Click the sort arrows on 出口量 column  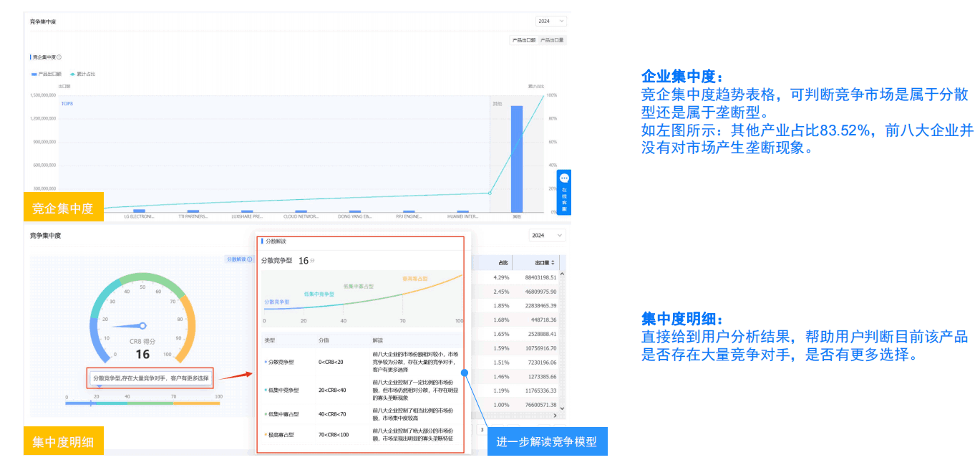click(553, 263)
